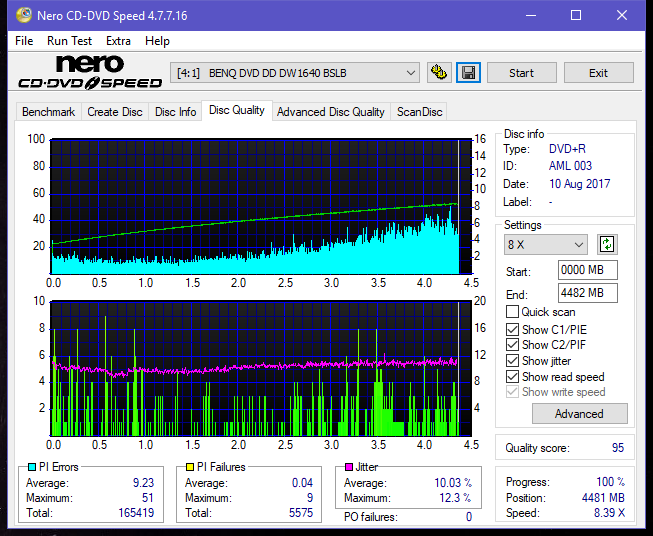Open the Extra menu
The width and height of the screenshot is (653, 536).
[118, 41]
